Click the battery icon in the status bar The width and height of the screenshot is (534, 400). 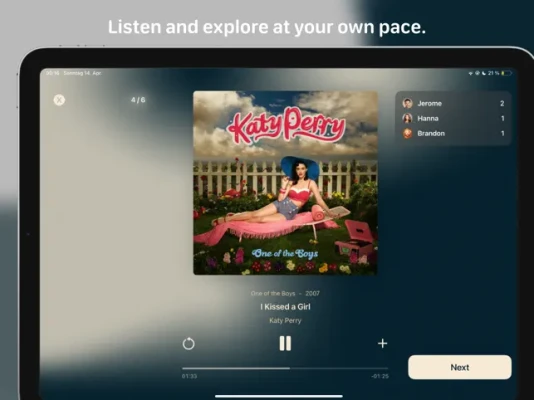tap(506, 73)
